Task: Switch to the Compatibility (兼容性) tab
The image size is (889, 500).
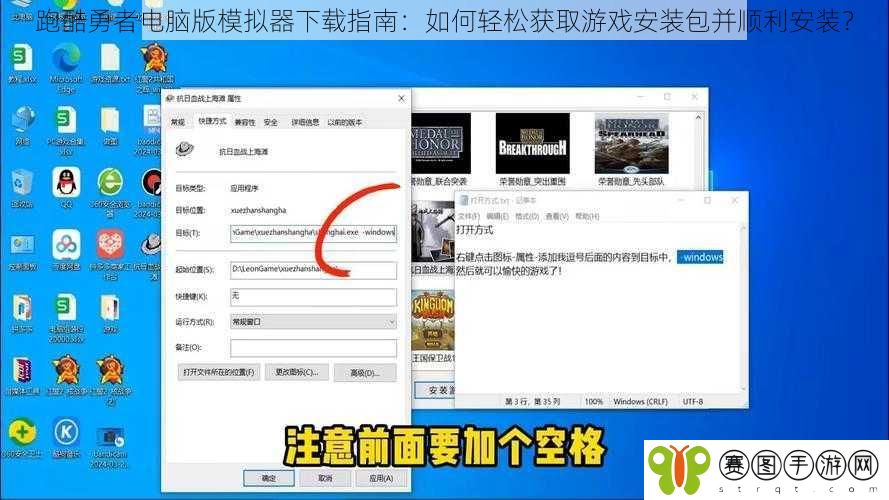Action: coord(245,122)
